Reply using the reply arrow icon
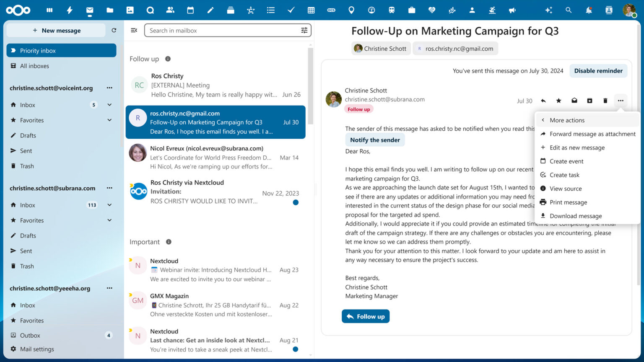This screenshot has width=644, height=362. 543,101
